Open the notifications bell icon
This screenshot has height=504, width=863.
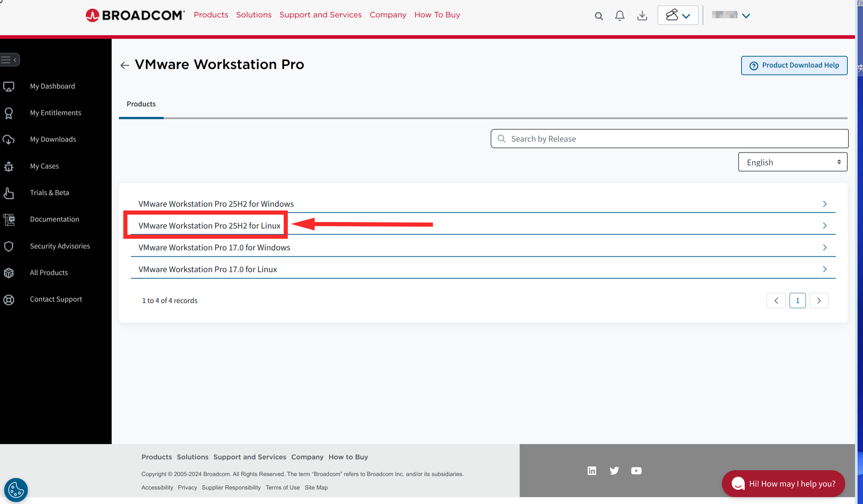(620, 16)
